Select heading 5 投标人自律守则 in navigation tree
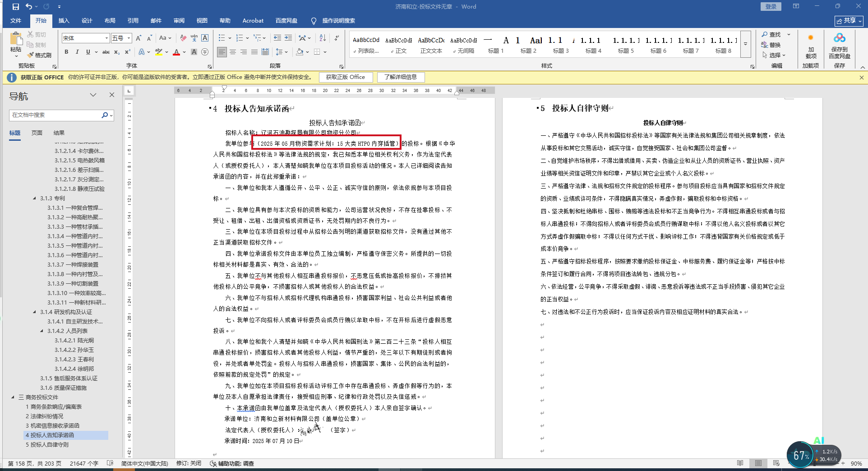Screen dimensions: 868x471 pos(47,445)
